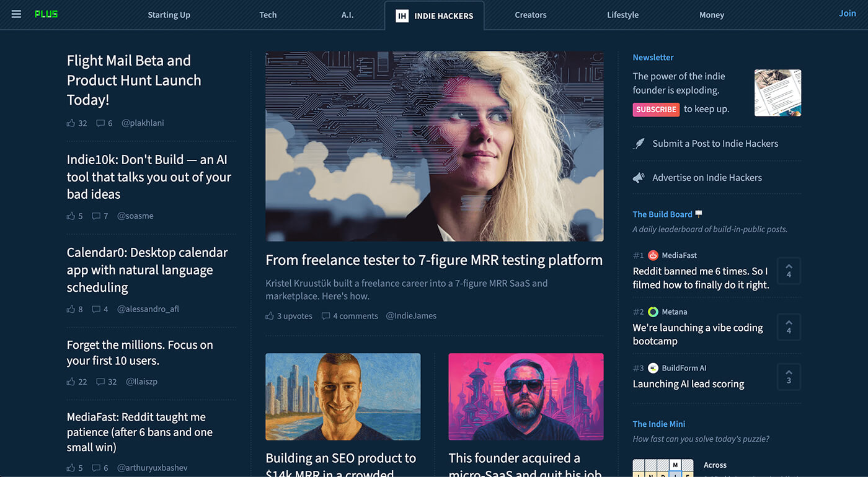The height and width of the screenshot is (477, 868).
Task: Click the SEO product article beach thumbnail
Action: [343, 396]
